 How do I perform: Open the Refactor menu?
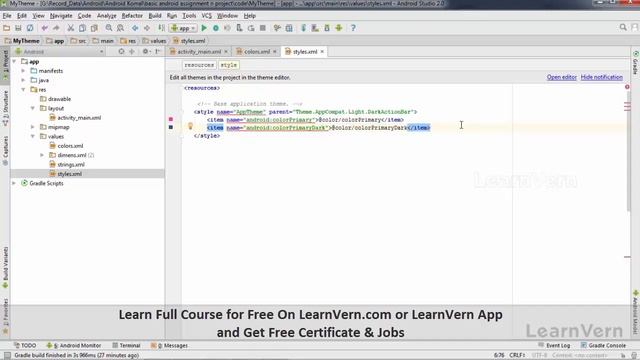[x=132, y=16]
